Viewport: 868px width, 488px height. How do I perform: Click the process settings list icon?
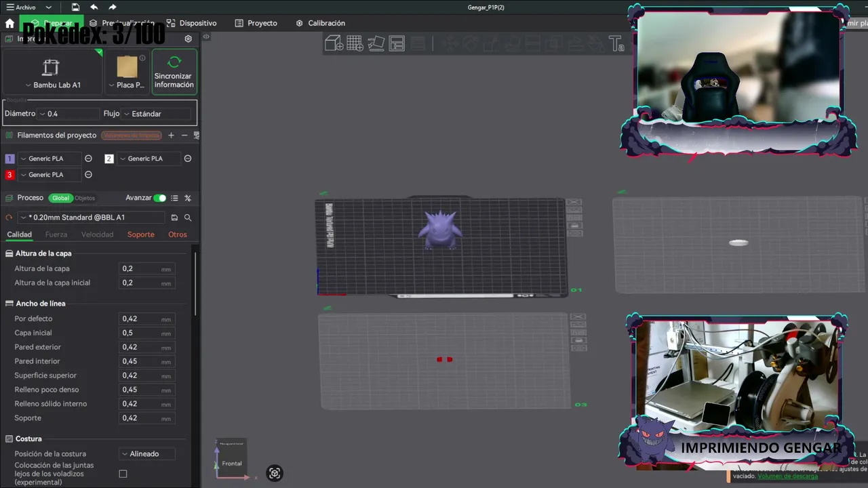(x=174, y=198)
